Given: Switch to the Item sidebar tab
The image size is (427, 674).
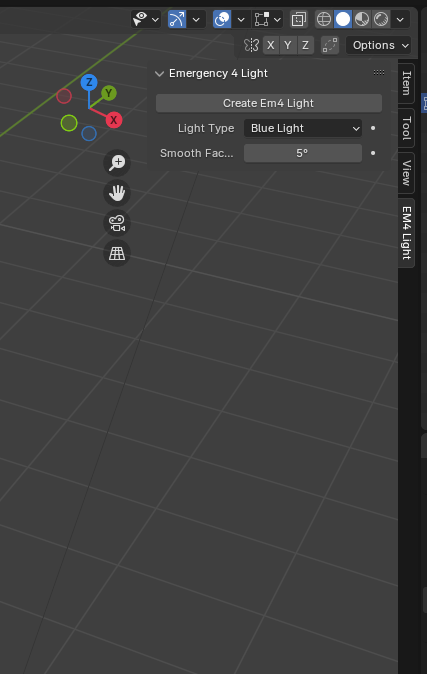Looking at the screenshot, I should point(406,83).
